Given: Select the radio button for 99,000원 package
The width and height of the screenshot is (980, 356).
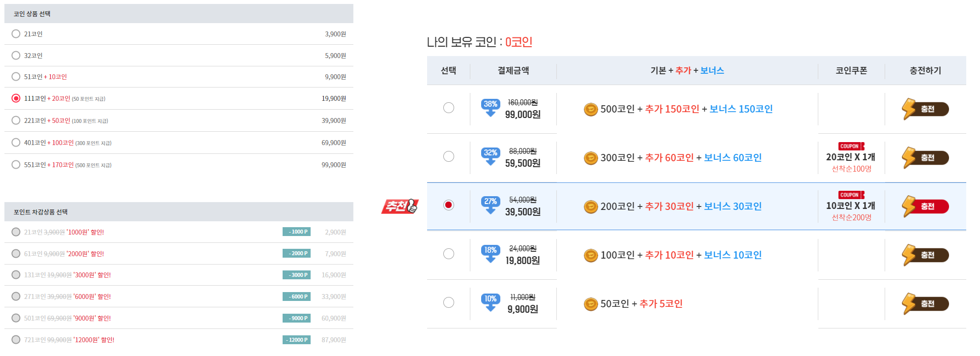Looking at the screenshot, I should pos(449,108).
